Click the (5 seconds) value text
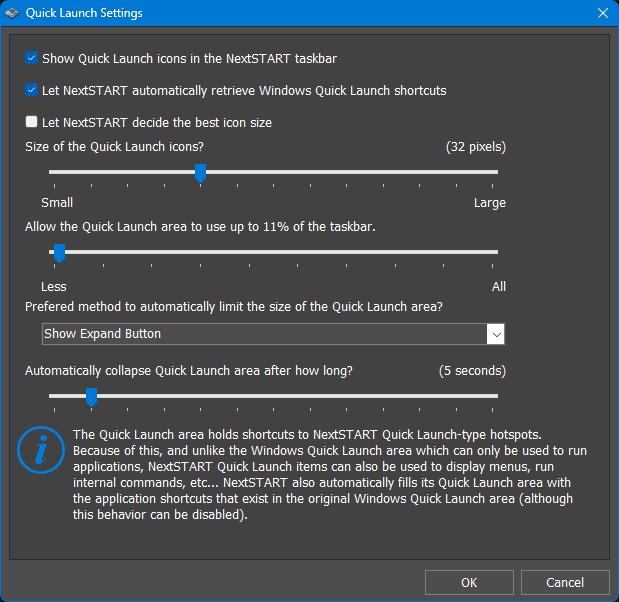The image size is (619, 602). coord(472,371)
